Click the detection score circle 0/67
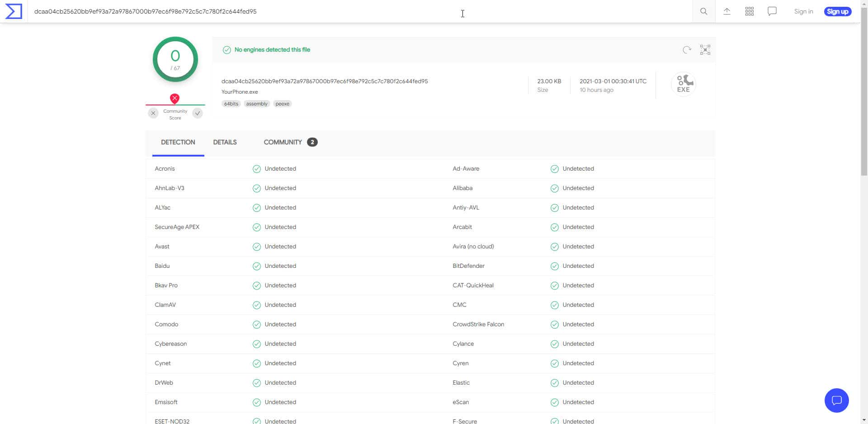This screenshot has width=868, height=424. point(175,59)
